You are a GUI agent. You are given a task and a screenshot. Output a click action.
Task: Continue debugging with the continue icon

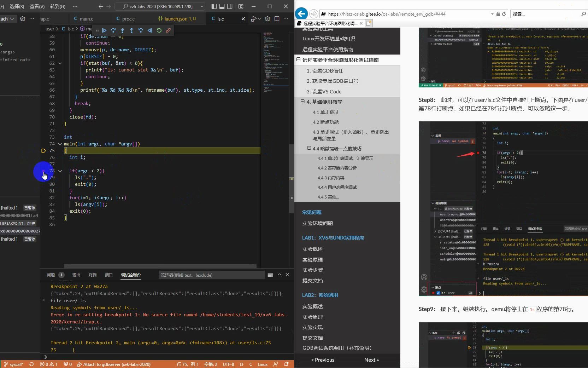104,30
